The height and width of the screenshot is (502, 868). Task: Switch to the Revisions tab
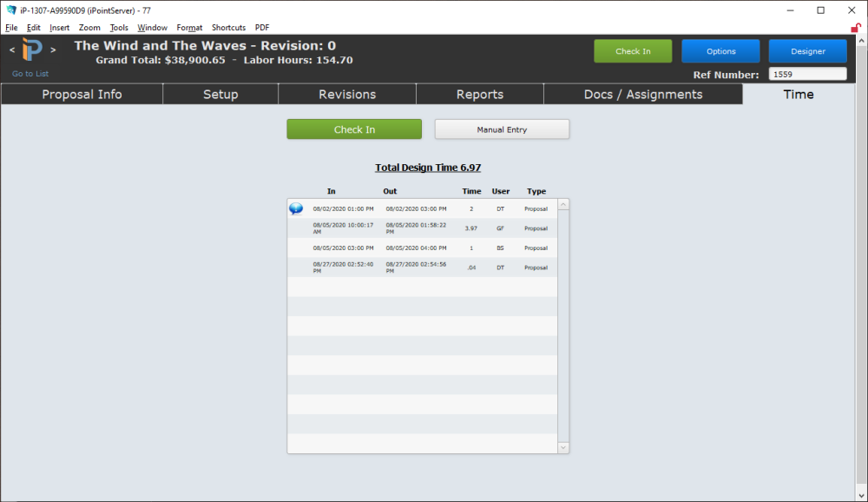347,94
